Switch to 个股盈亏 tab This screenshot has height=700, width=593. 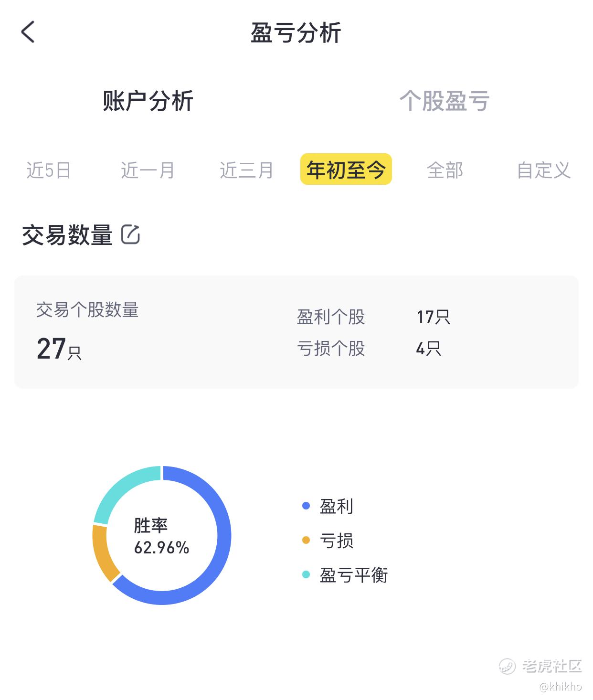pyautogui.click(x=445, y=101)
